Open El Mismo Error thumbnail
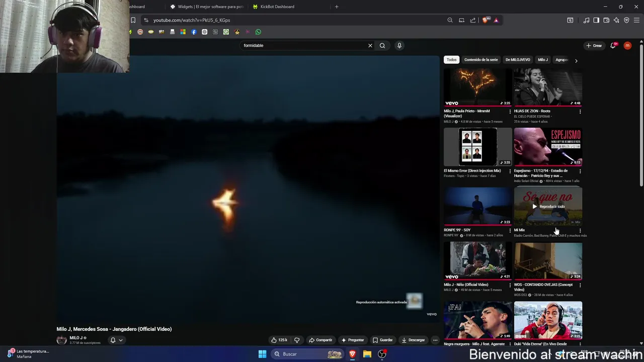This screenshot has width=644, height=362. pyautogui.click(x=477, y=147)
